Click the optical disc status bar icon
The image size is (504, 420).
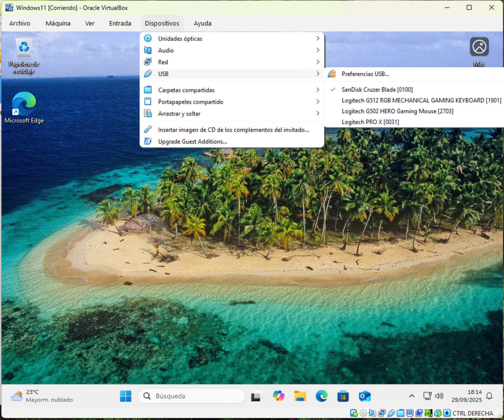363,413
